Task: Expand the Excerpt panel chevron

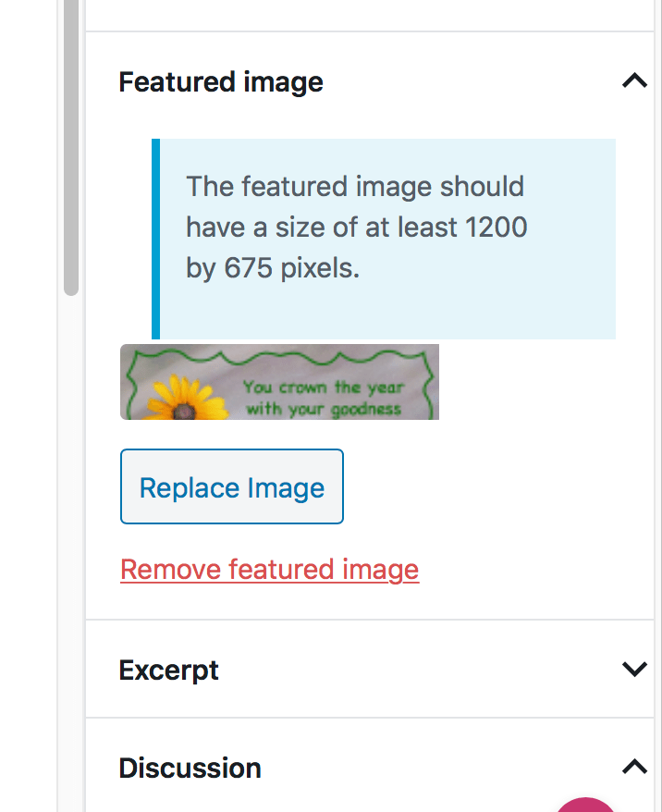Action: tap(634, 669)
